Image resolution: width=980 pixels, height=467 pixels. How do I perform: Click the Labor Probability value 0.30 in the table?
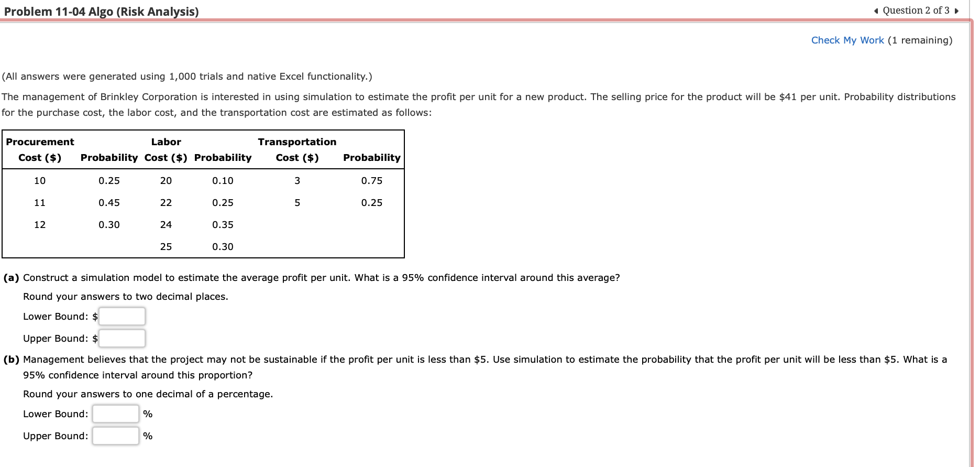click(223, 246)
